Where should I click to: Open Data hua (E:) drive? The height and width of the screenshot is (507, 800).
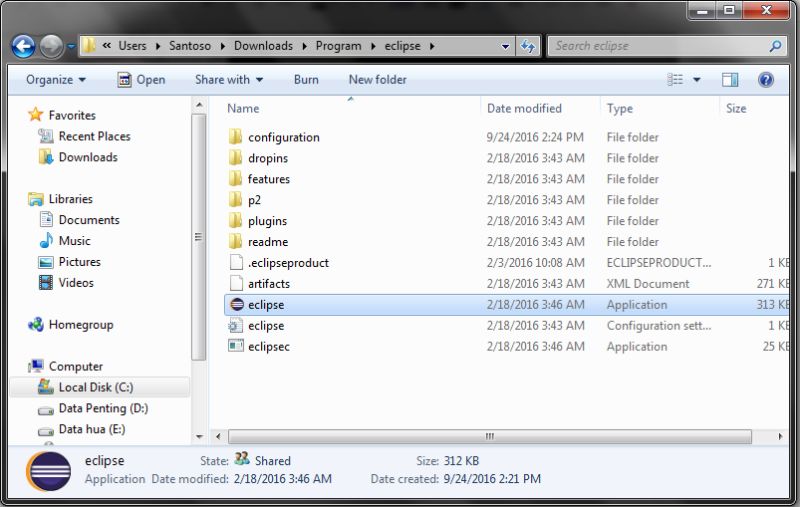tap(92, 429)
